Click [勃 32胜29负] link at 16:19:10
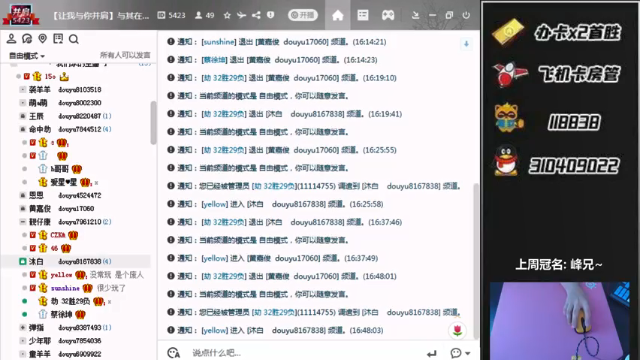This screenshot has height=360, width=640. (x=224, y=78)
